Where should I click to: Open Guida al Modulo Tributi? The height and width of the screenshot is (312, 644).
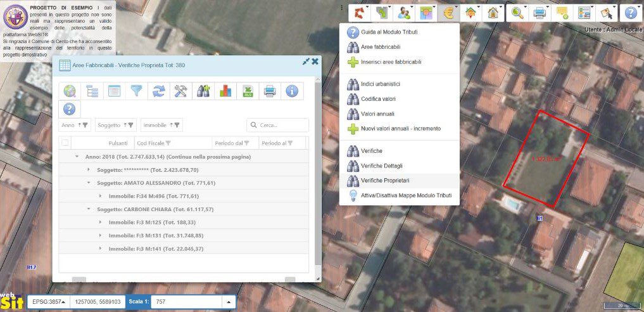tap(389, 32)
